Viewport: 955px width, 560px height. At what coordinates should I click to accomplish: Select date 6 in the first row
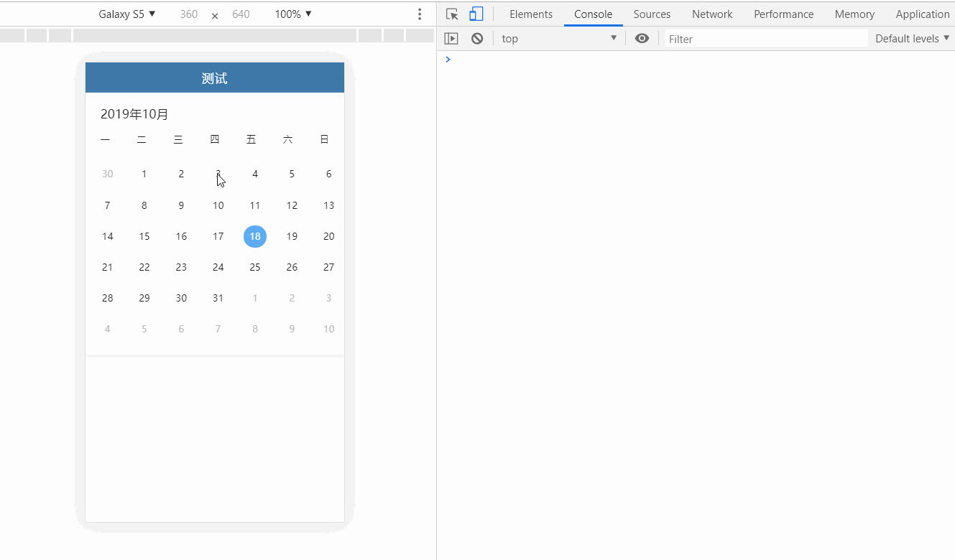click(328, 174)
